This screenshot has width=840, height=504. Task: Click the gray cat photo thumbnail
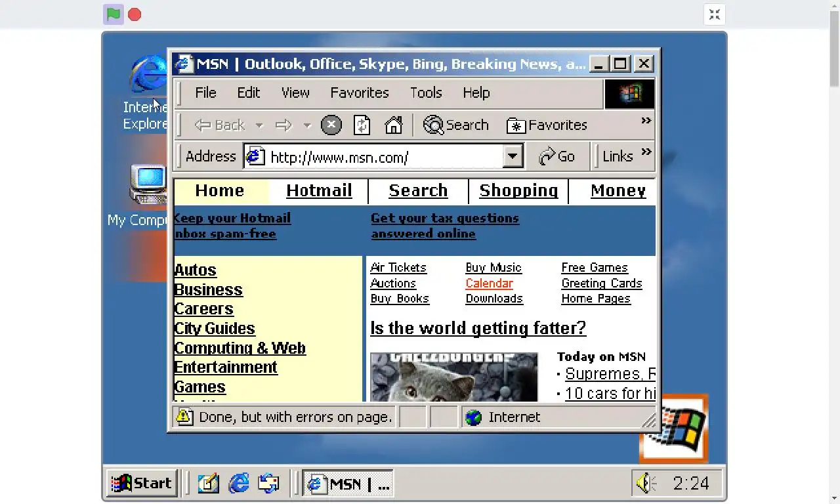(x=453, y=377)
